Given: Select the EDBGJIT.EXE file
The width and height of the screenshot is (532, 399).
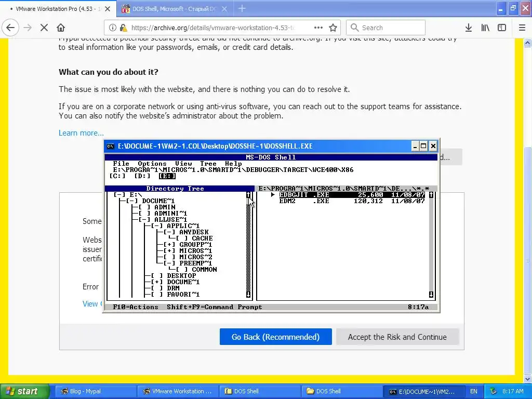Looking at the screenshot, I should (x=352, y=195).
